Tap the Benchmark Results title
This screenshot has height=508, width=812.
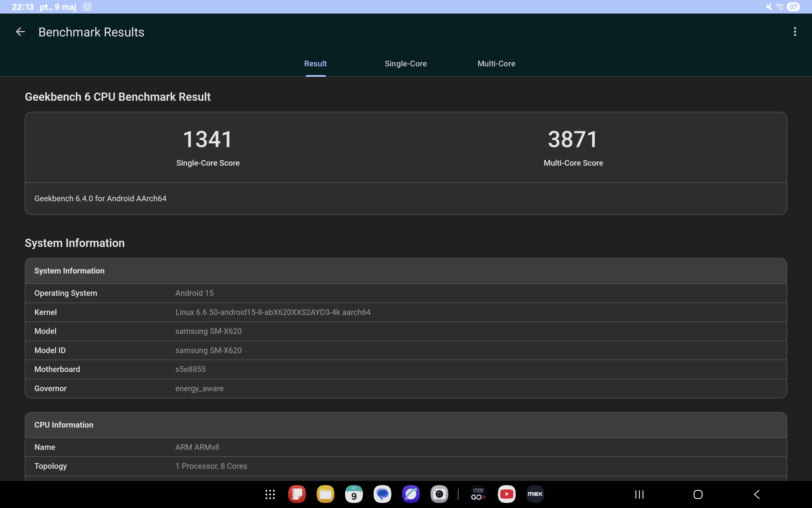click(91, 32)
